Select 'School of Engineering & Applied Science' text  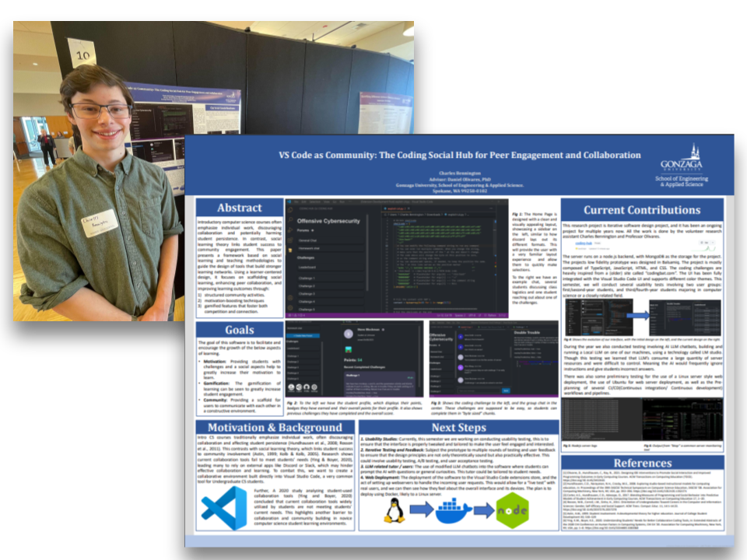pos(682,181)
